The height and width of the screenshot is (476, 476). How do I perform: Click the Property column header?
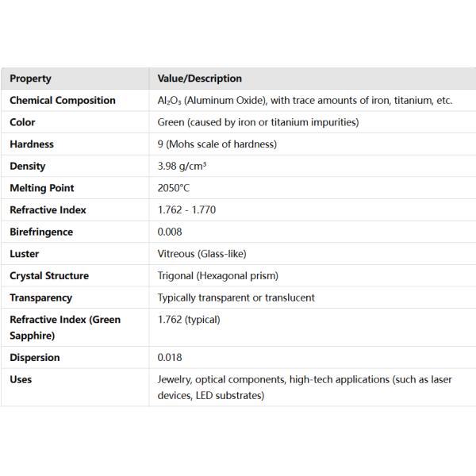coord(30,79)
